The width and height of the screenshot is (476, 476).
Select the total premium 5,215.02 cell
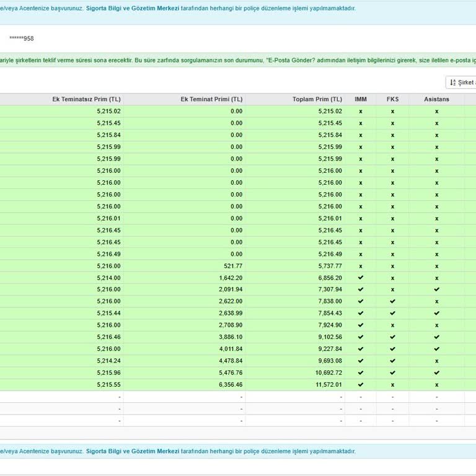coord(295,112)
